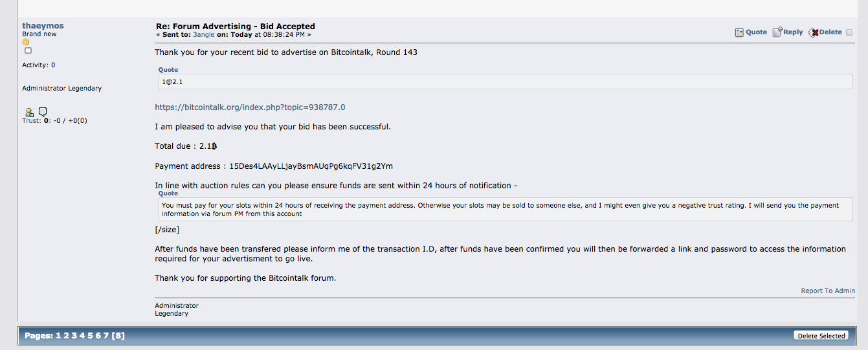The image size is (868, 350).
Task: Open the bitcointalk topic 938787 link
Action: (x=250, y=107)
